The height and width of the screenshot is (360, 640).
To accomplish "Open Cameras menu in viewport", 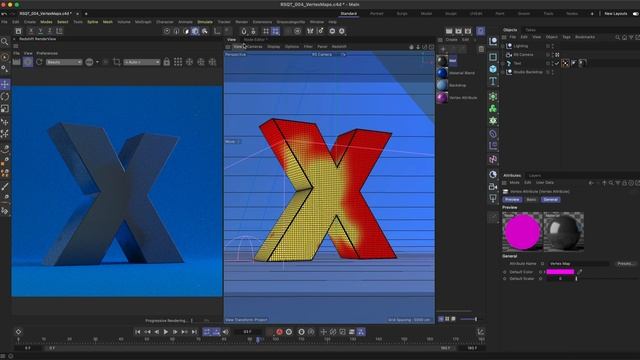I will pyautogui.click(x=254, y=47).
